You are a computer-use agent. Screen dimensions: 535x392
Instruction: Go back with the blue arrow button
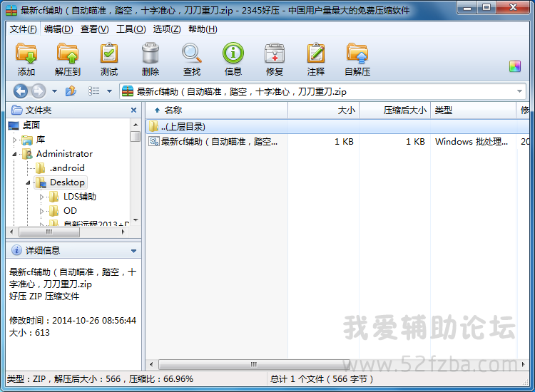pos(21,91)
